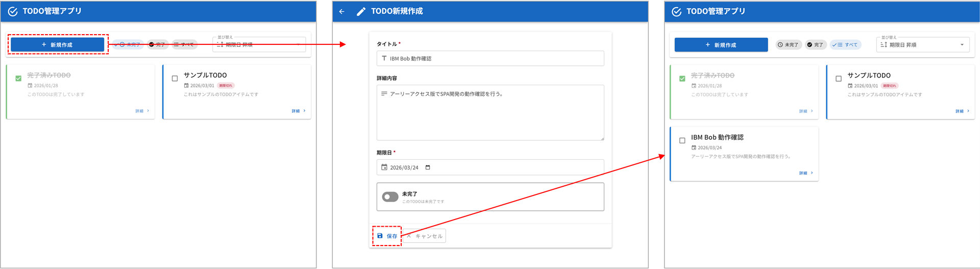This screenshot has height=269, width=980.
Task: Click calendar icon beside 2026/03/01 on right screen
Action: pyautogui.click(x=850, y=86)
